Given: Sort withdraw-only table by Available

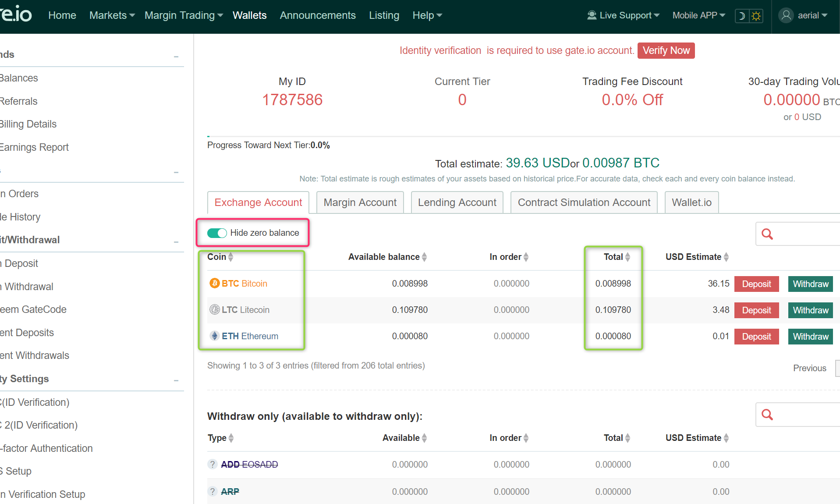Looking at the screenshot, I should pos(424,438).
